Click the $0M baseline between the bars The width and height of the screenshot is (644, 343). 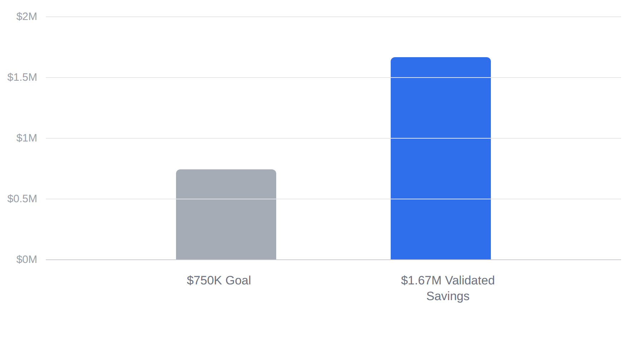[x=333, y=260]
